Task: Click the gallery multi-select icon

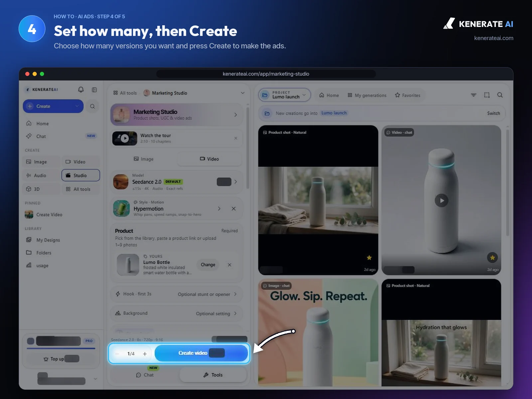Action: (487, 95)
